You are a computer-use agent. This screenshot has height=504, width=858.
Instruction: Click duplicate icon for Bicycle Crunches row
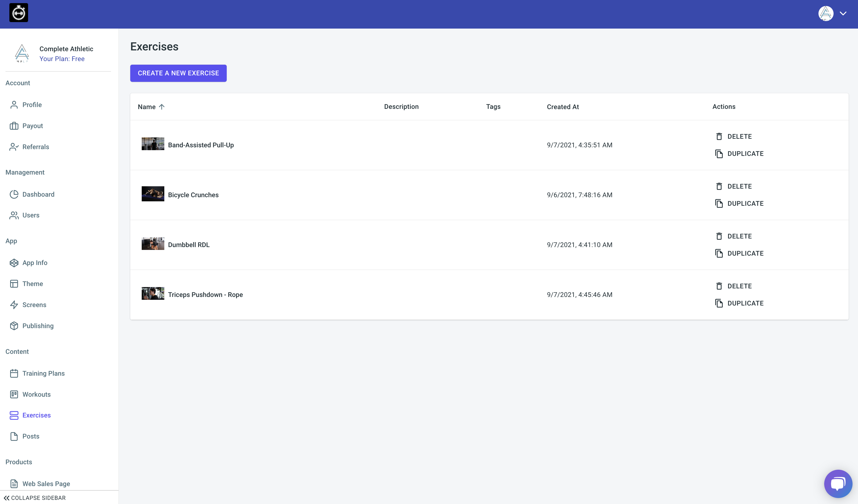[x=719, y=203]
